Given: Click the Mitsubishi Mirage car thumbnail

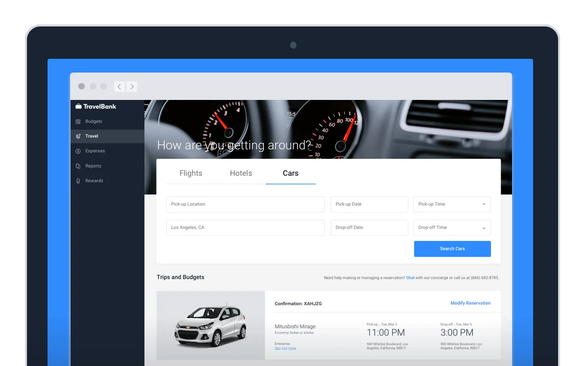Looking at the screenshot, I should pyautogui.click(x=211, y=325).
